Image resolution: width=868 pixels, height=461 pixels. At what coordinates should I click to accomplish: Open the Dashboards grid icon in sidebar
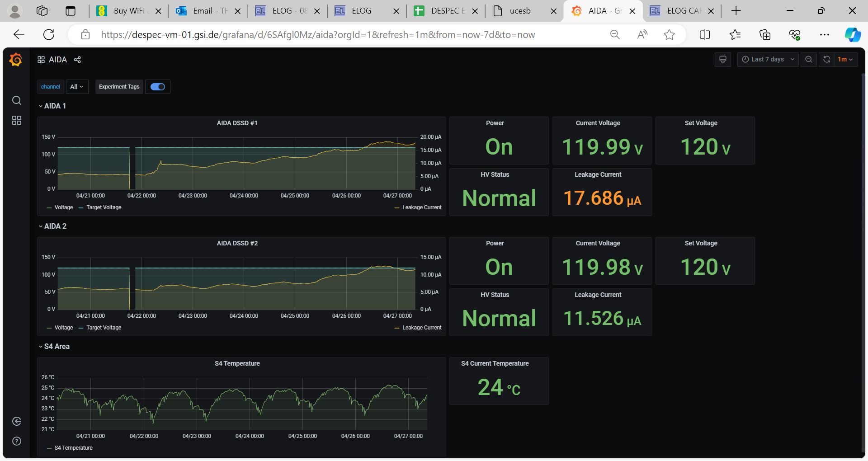coord(17,120)
